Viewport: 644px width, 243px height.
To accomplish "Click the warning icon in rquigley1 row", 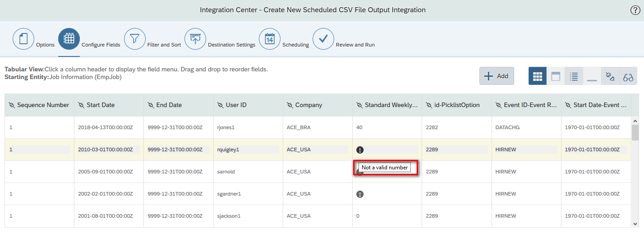I will tap(360, 150).
